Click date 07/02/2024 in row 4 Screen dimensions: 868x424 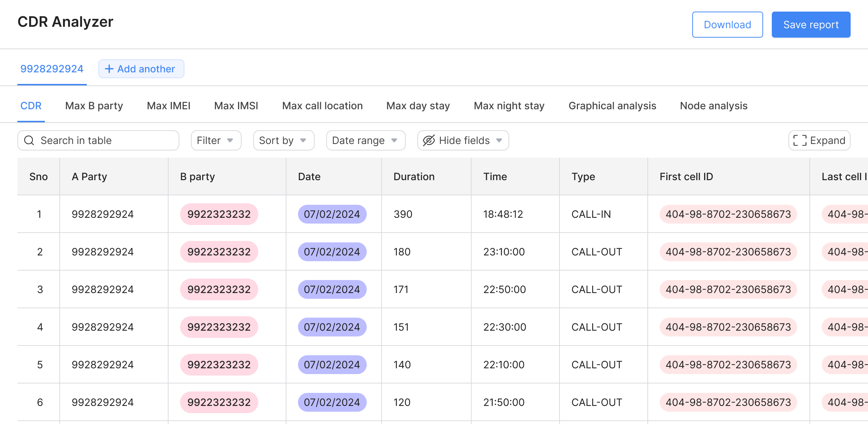tap(332, 327)
